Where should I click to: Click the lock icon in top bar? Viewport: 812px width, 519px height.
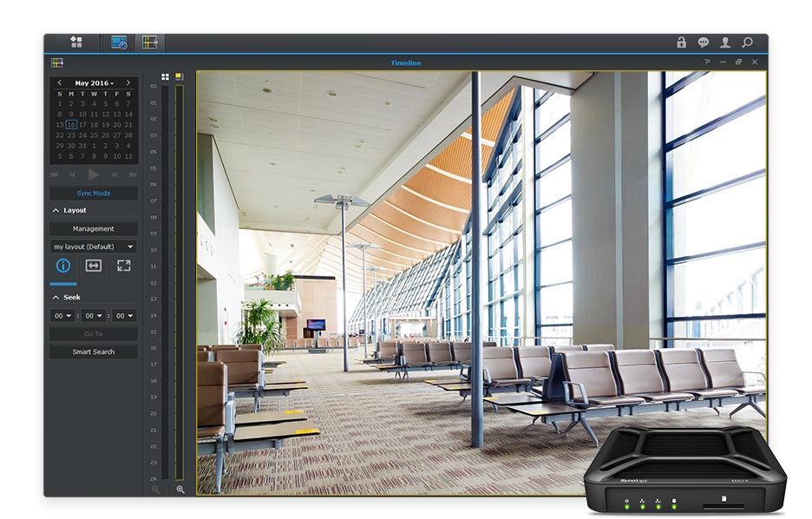(682, 43)
